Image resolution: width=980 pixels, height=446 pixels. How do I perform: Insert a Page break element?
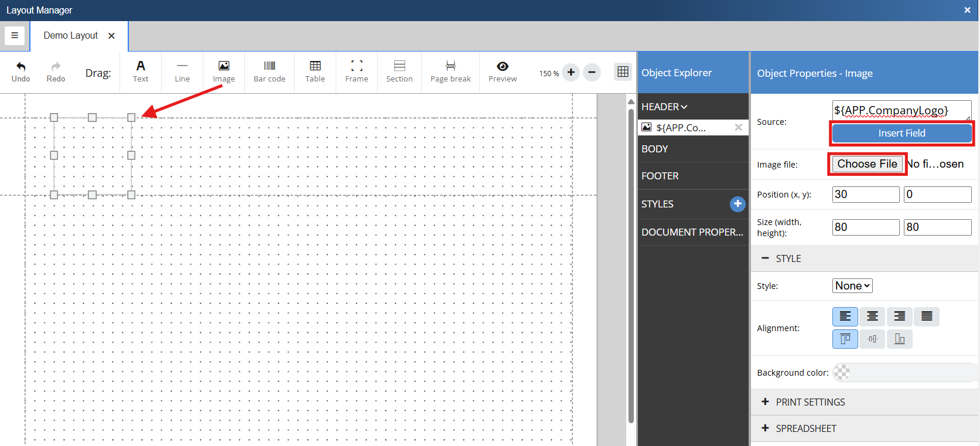pyautogui.click(x=450, y=72)
